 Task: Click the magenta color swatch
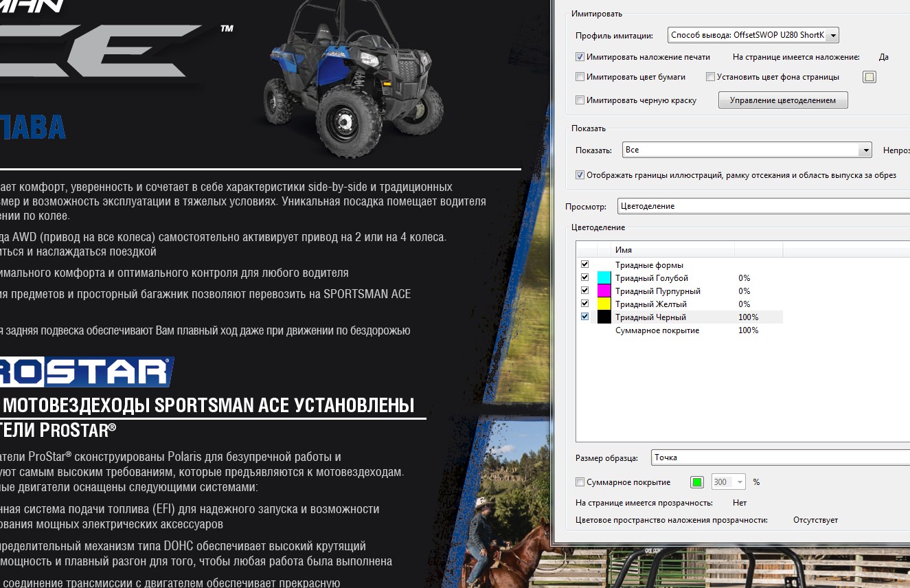coord(604,291)
